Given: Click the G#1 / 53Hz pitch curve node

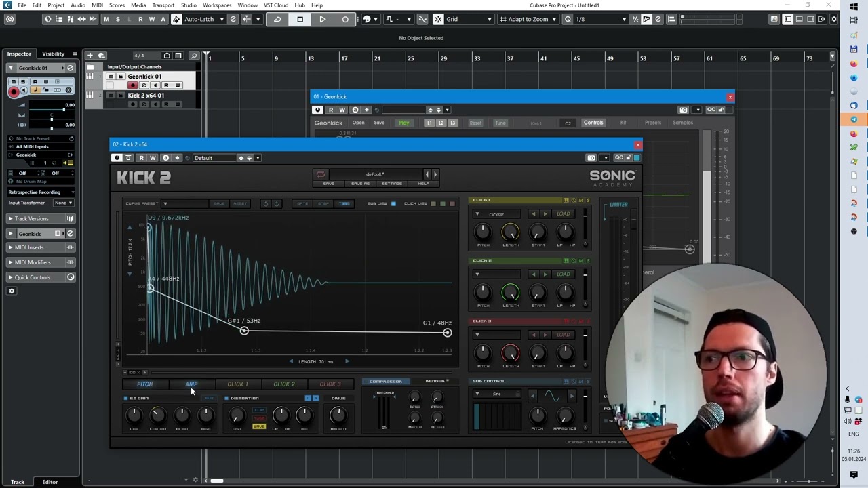Looking at the screenshot, I should click(244, 331).
